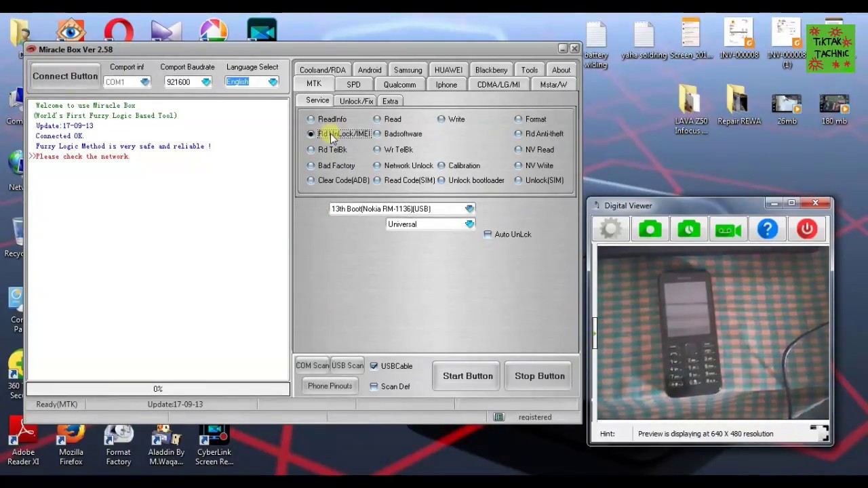Open Screen_201 file on desktop
Viewport: 868px width, 488px height.
(x=691, y=39)
